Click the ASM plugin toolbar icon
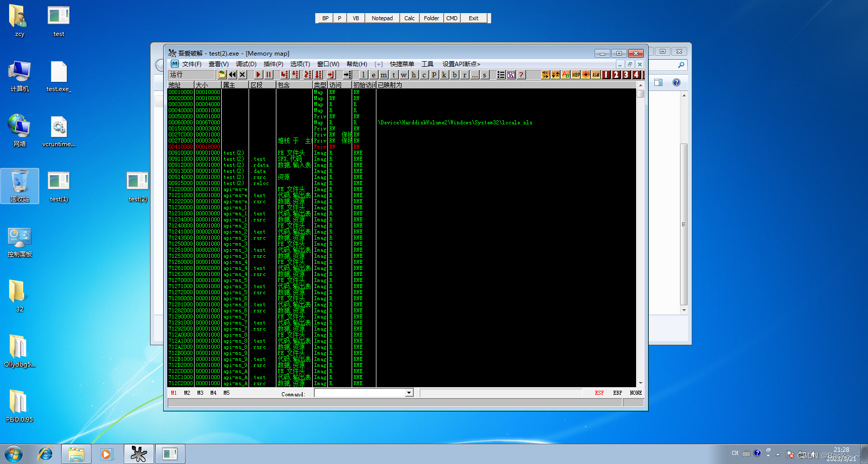 coord(596,75)
